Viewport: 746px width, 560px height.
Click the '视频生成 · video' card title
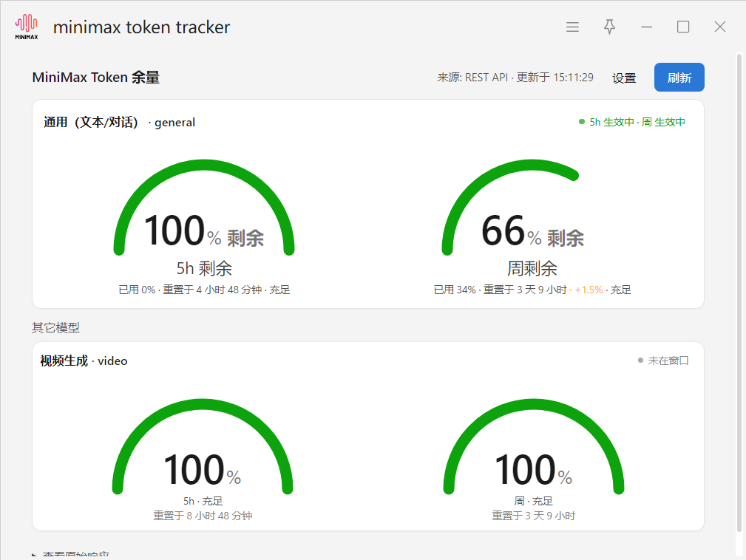[84, 361]
